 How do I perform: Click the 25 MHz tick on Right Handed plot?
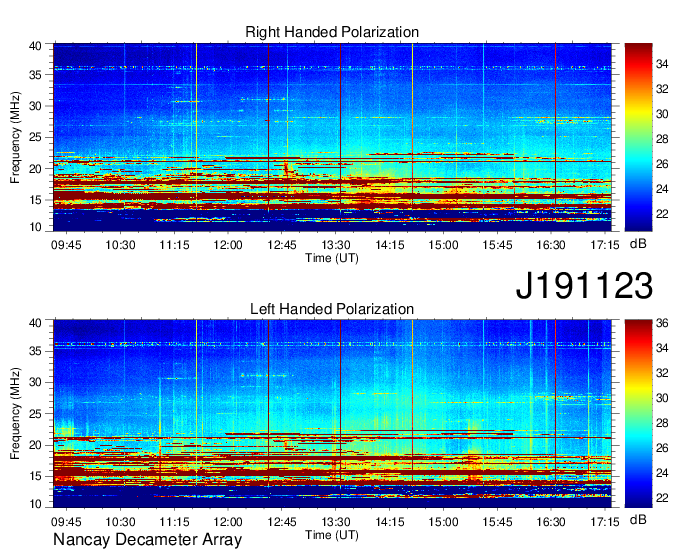[35, 137]
